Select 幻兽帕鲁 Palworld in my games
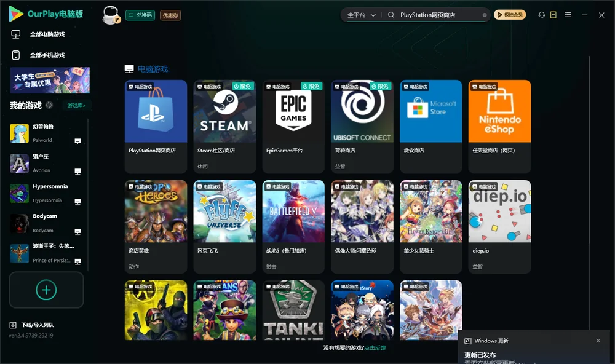 coord(46,133)
